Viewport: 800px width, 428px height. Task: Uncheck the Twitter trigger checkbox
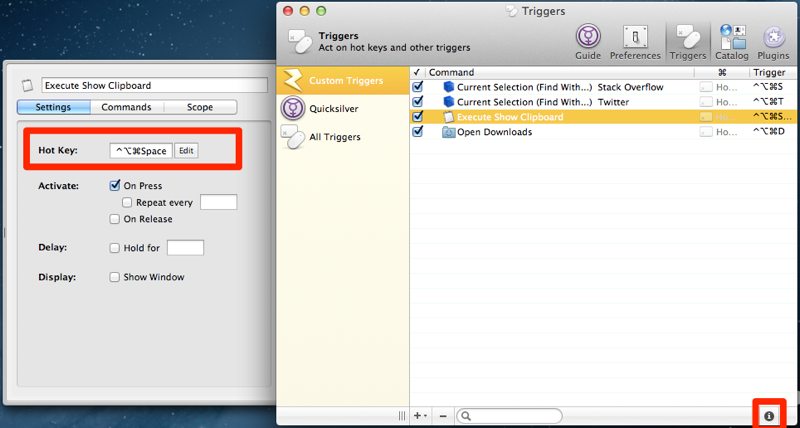pos(417,102)
